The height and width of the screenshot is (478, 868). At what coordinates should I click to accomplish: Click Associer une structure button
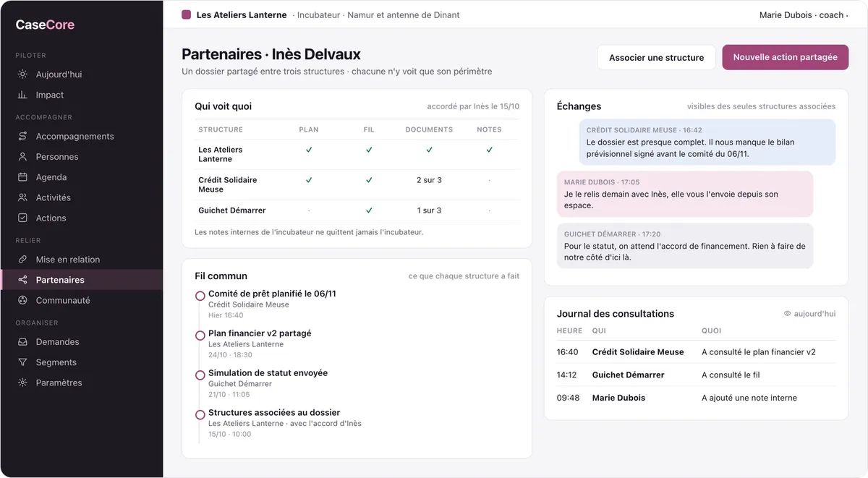(x=656, y=57)
